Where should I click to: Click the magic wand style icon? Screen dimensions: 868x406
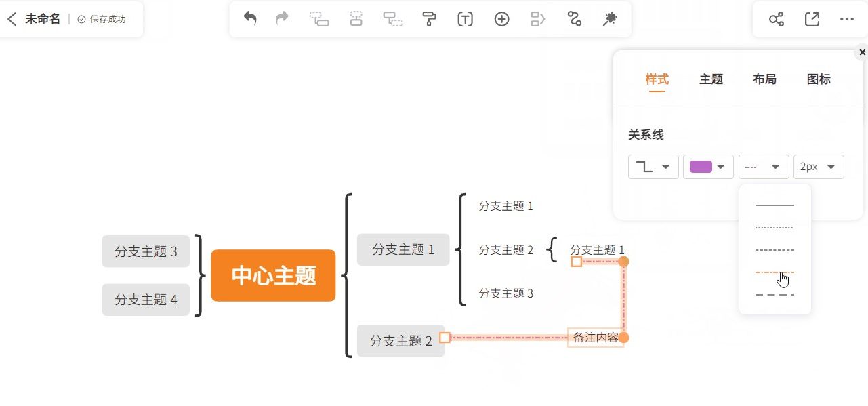click(x=610, y=19)
